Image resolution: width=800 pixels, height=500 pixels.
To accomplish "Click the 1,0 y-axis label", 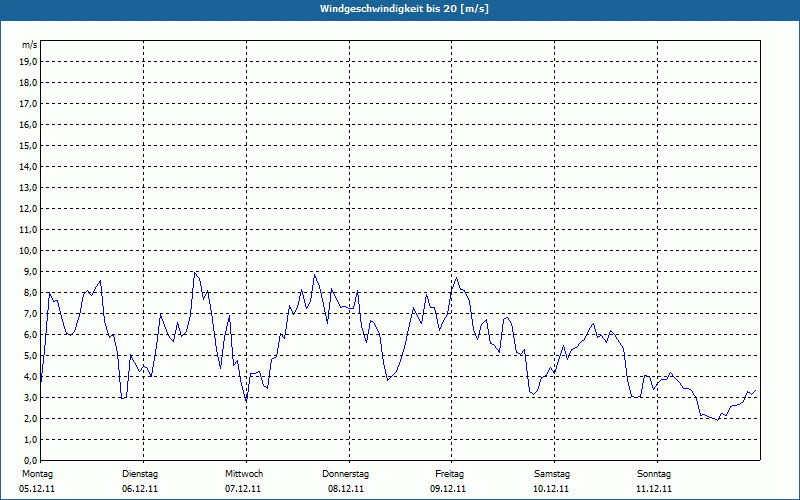I will [30, 439].
